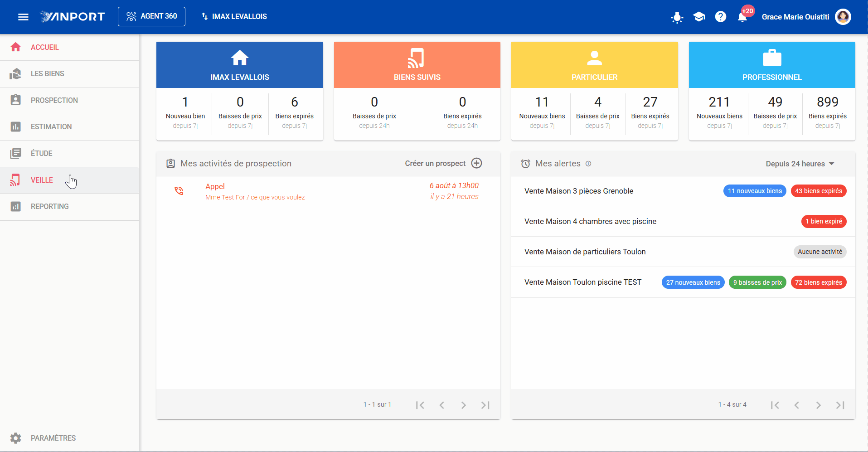Screen dimensions: 868x452
Task: Open Particulier 11 Nouveaux biens stat
Action: [x=542, y=112]
